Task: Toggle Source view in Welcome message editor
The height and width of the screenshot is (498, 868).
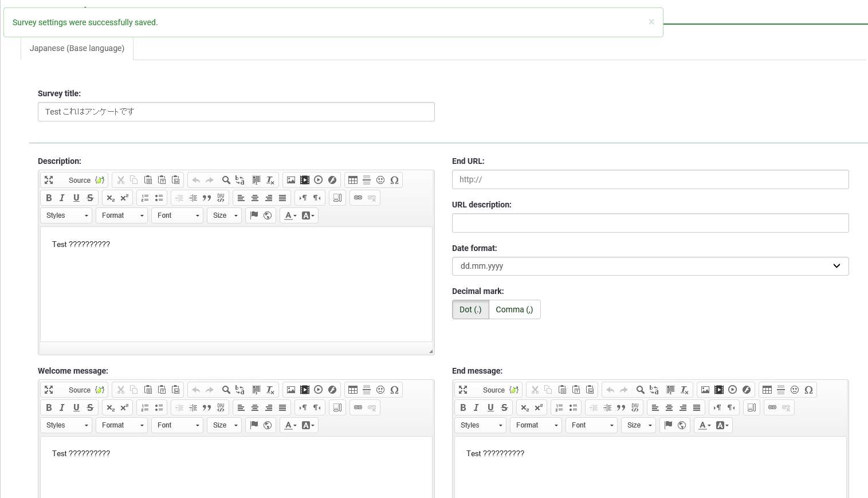Action: coord(80,390)
